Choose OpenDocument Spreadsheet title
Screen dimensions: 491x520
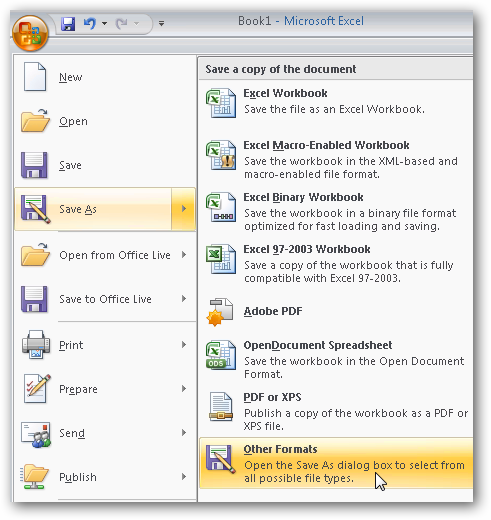click(x=318, y=345)
